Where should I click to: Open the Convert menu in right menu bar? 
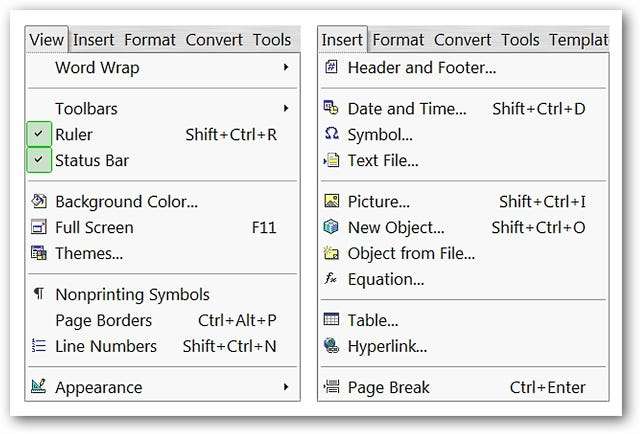click(462, 40)
